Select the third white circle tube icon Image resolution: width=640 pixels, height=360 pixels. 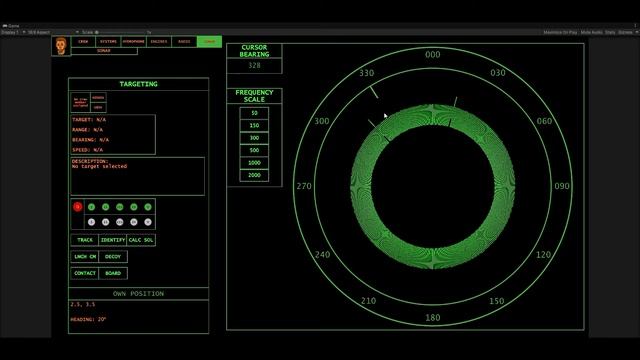[x=120, y=222]
